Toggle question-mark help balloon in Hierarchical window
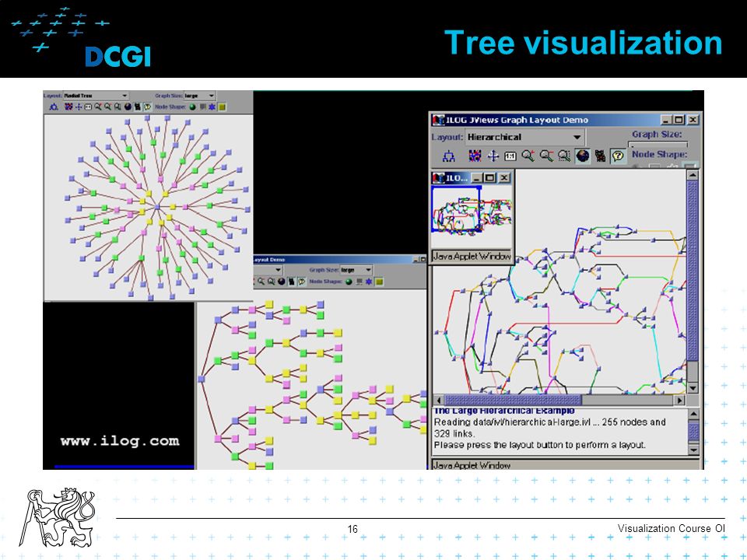The height and width of the screenshot is (560, 747). (x=618, y=156)
